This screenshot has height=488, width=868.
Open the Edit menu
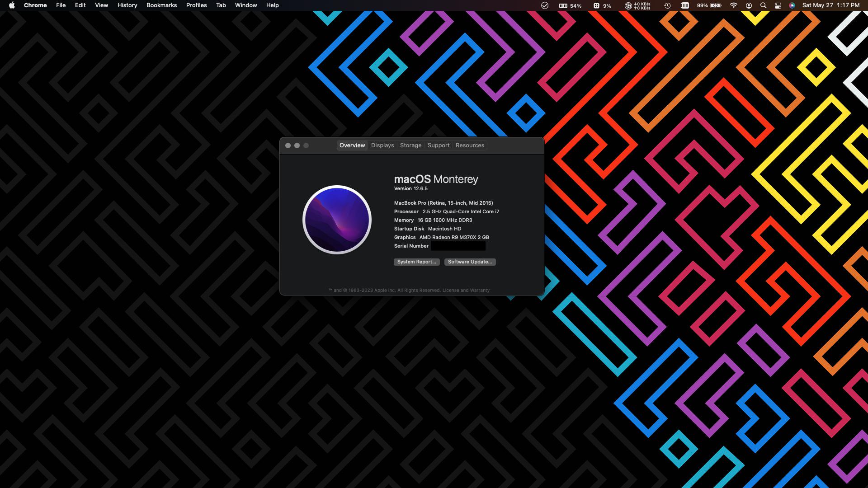[x=80, y=5]
